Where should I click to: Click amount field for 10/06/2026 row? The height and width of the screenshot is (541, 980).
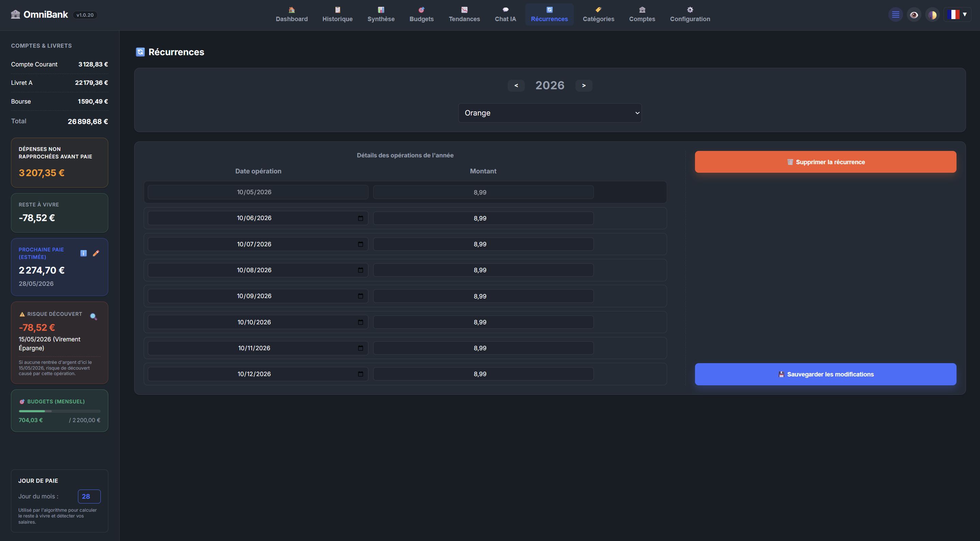click(x=483, y=218)
